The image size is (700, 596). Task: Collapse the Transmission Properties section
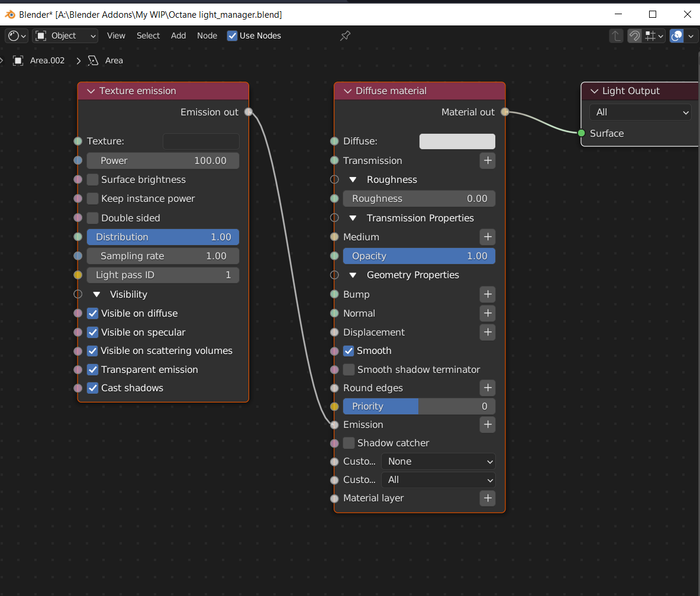353,218
